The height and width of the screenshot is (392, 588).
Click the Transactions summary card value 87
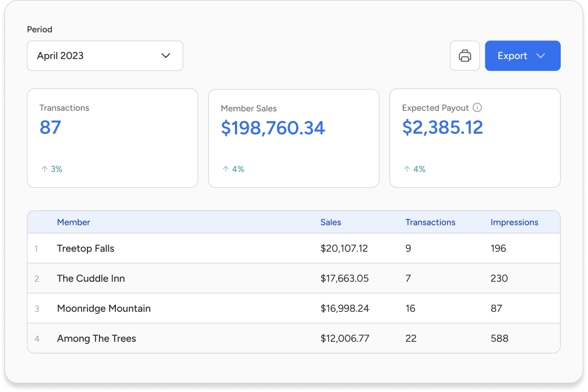[x=50, y=128]
